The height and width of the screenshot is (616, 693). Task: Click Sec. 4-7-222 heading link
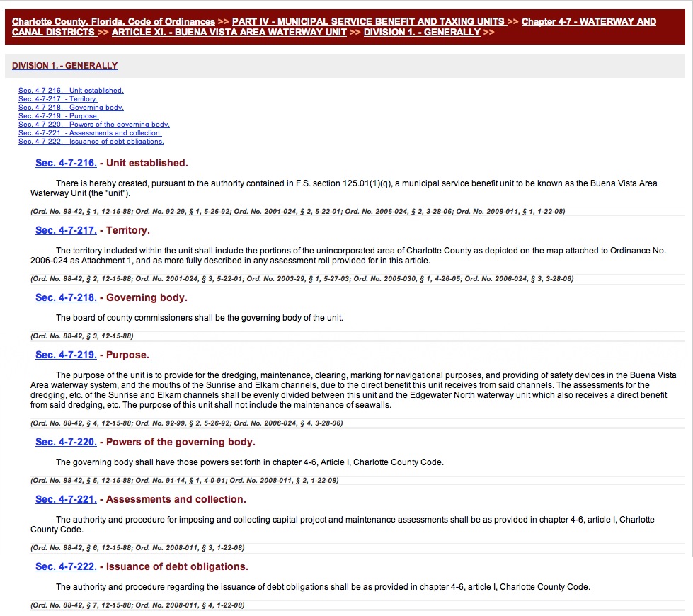(x=66, y=567)
